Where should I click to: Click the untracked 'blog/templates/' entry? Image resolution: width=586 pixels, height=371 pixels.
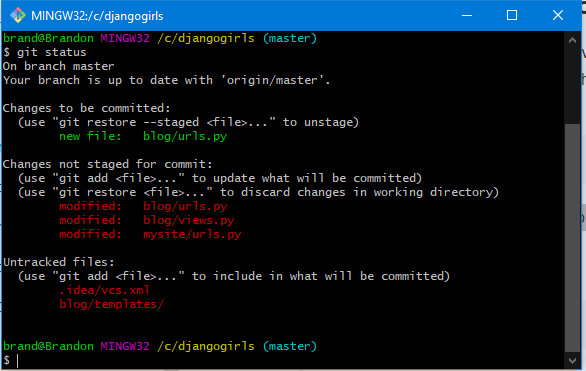click(111, 304)
